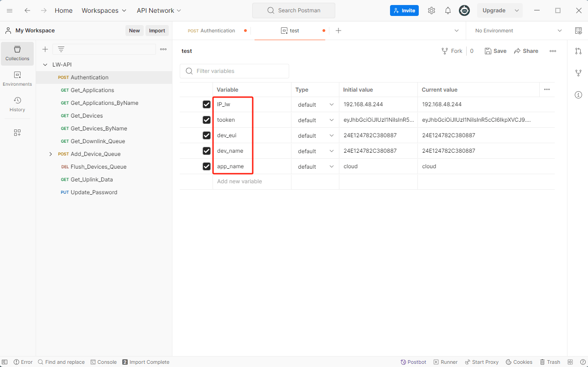Open the Upgrade dropdown arrow
This screenshot has width=588, height=367.
tap(517, 10)
